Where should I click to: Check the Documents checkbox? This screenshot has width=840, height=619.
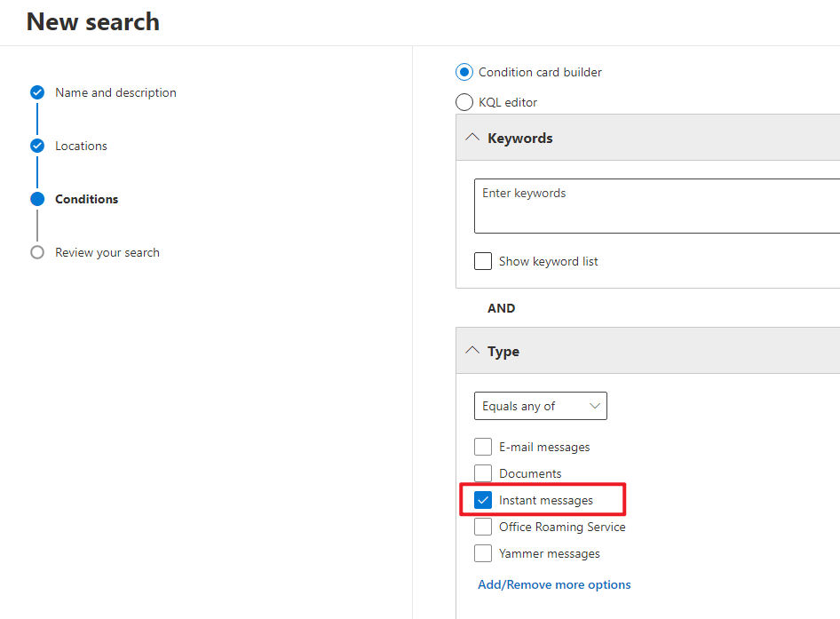(x=483, y=473)
